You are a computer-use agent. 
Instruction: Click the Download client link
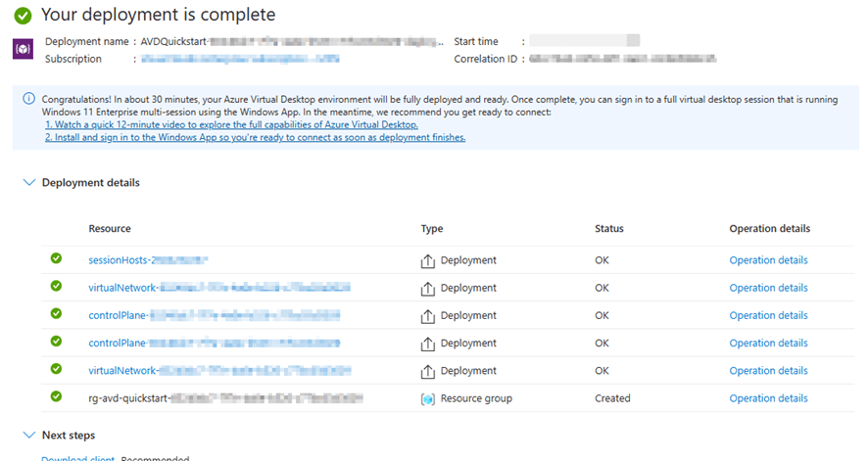pyautogui.click(x=77, y=458)
